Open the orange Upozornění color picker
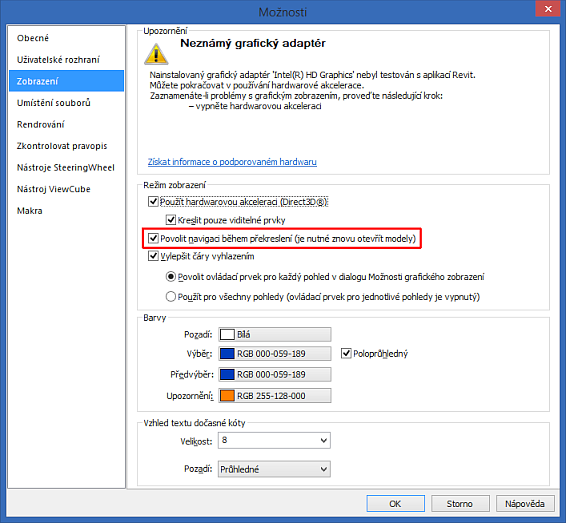The image size is (566, 523). click(x=275, y=396)
